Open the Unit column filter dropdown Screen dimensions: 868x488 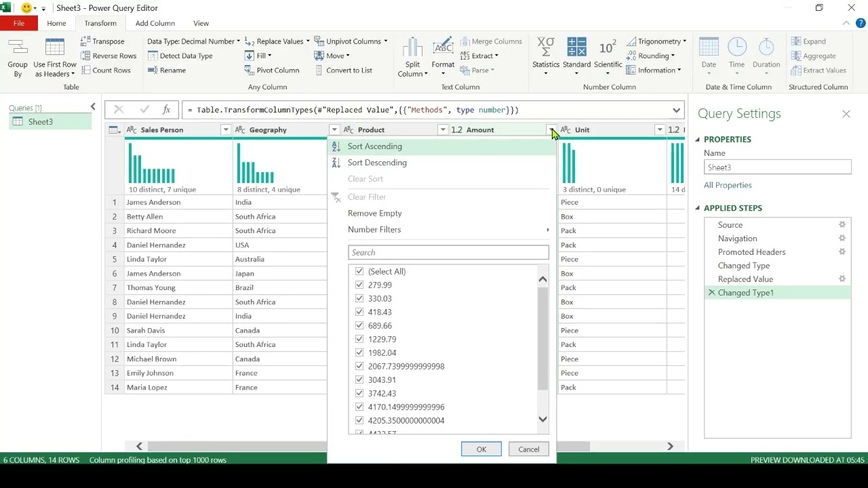click(660, 129)
